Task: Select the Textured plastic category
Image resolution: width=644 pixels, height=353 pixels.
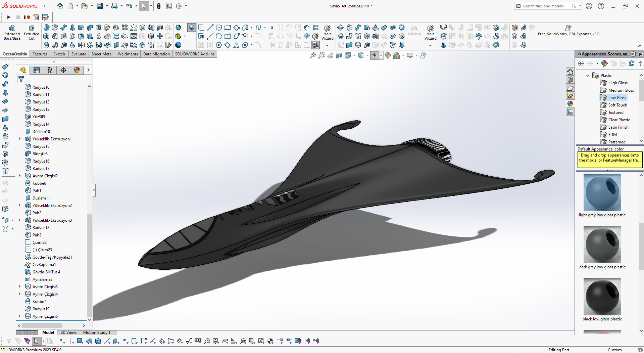Action: point(615,112)
